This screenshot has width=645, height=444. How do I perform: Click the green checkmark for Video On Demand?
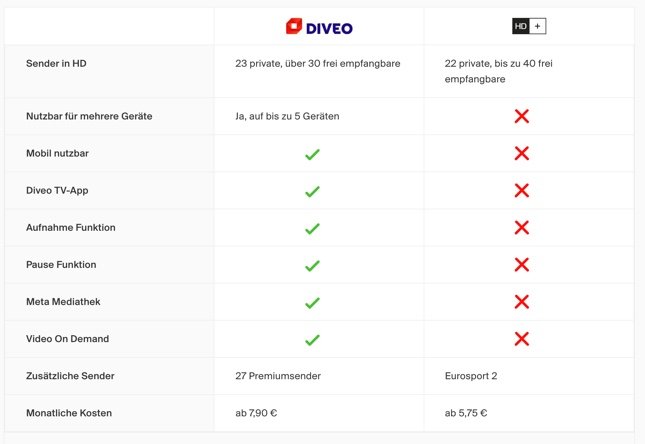point(312,339)
